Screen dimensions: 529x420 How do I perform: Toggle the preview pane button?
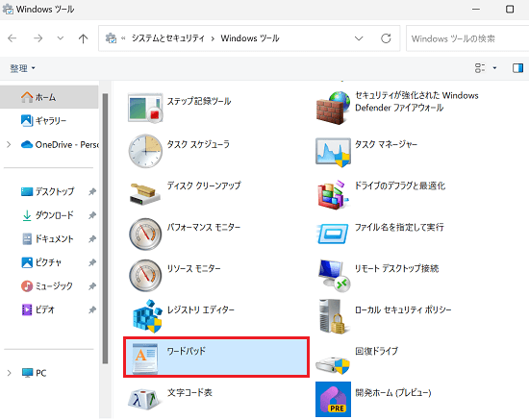517,68
